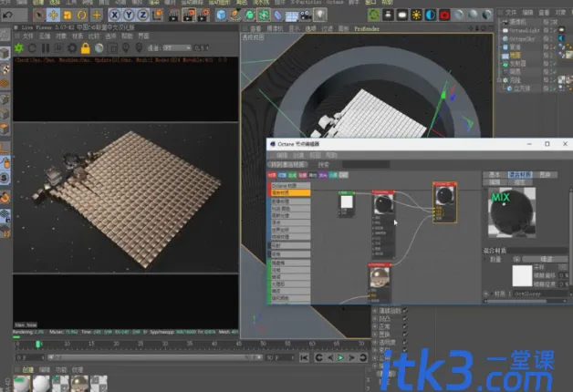Add a camera object
Image resolution: width=573 pixels, height=392 pixels.
tap(306, 15)
